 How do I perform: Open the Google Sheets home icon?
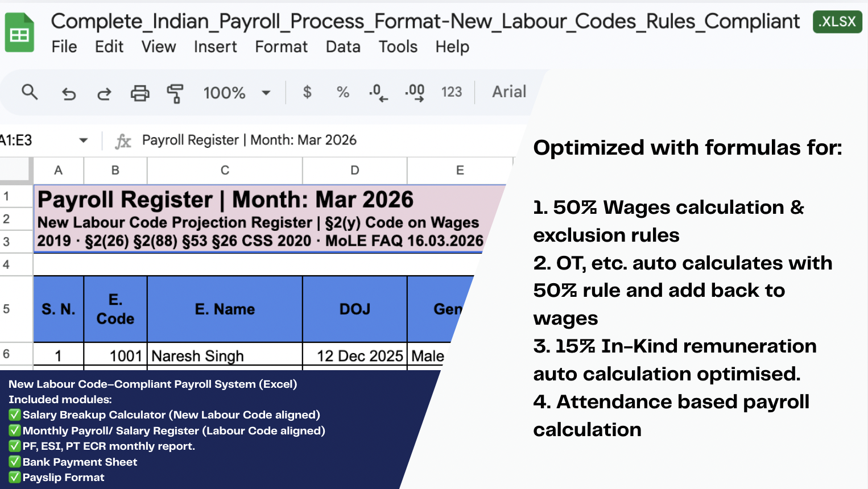[x=19, y=33]
